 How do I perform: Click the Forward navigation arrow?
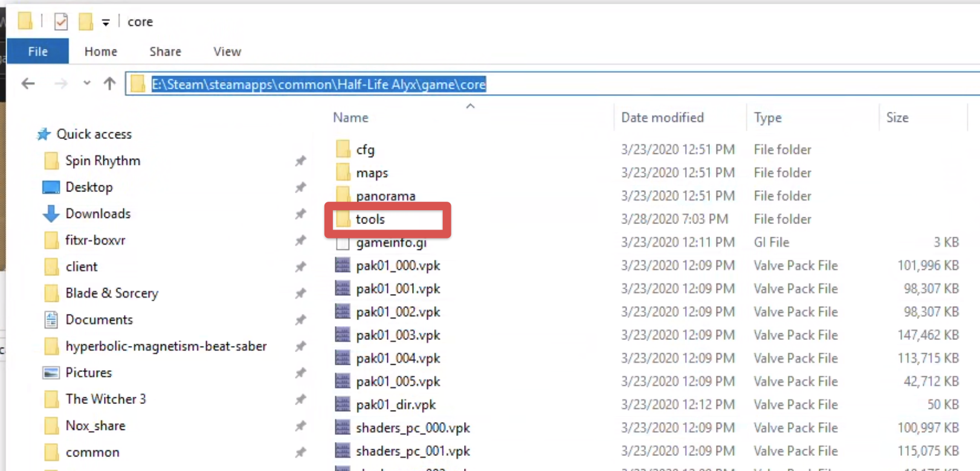(61, 83)
